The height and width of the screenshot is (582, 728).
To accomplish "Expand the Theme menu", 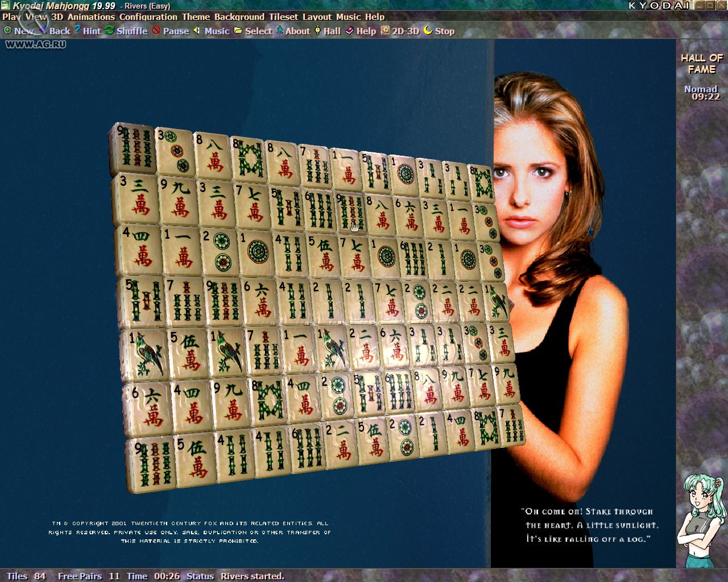I will 196,17.
